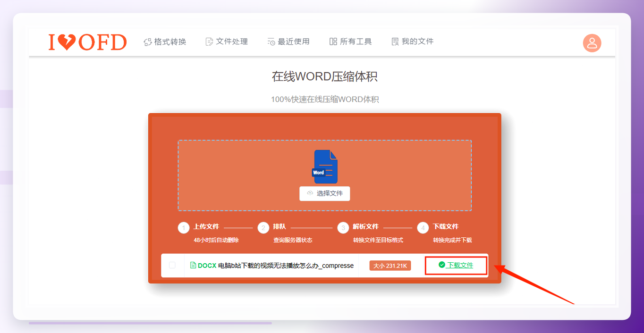The image size is (644, 333).
Task: Click the 转换完成并下载 text
Action: [x=452, y=240]
